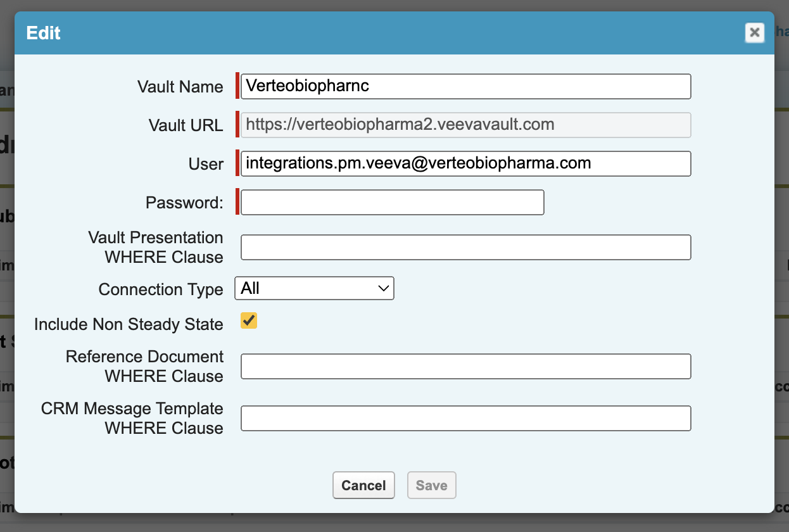
Task: Click the Connection Type label text
Action: coord(161,289)
